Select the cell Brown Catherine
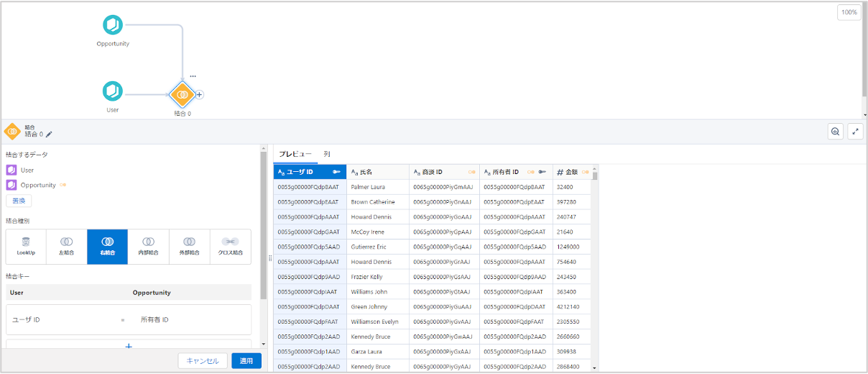This screenshot has width=868, height=374. click(x=377, y=202)
